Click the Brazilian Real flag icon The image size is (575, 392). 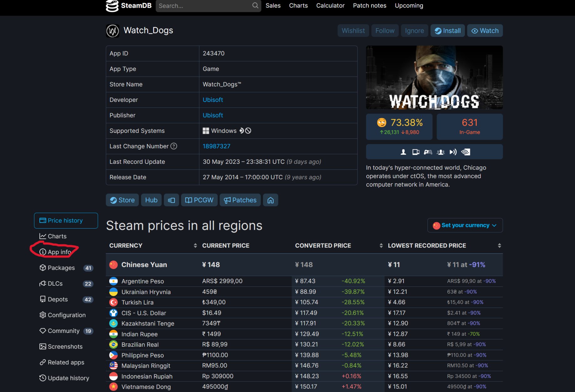click(x=113, y=344)
